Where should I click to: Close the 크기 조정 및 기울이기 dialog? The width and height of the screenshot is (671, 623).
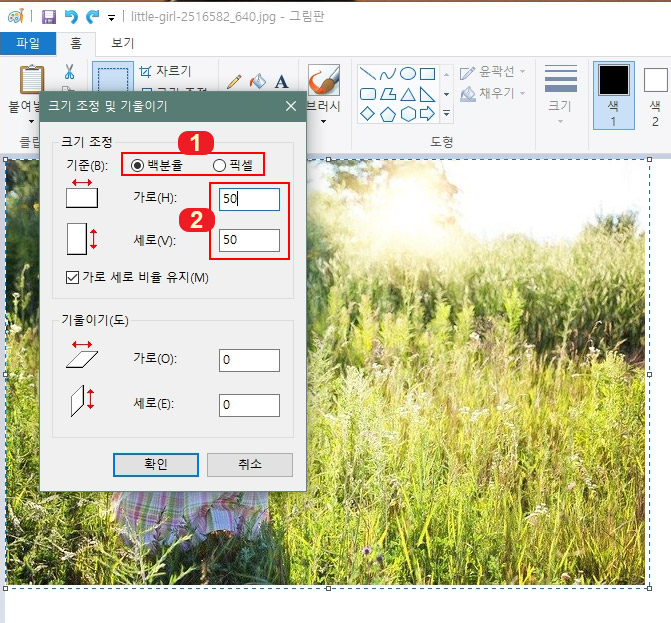[x=291, y=106]
